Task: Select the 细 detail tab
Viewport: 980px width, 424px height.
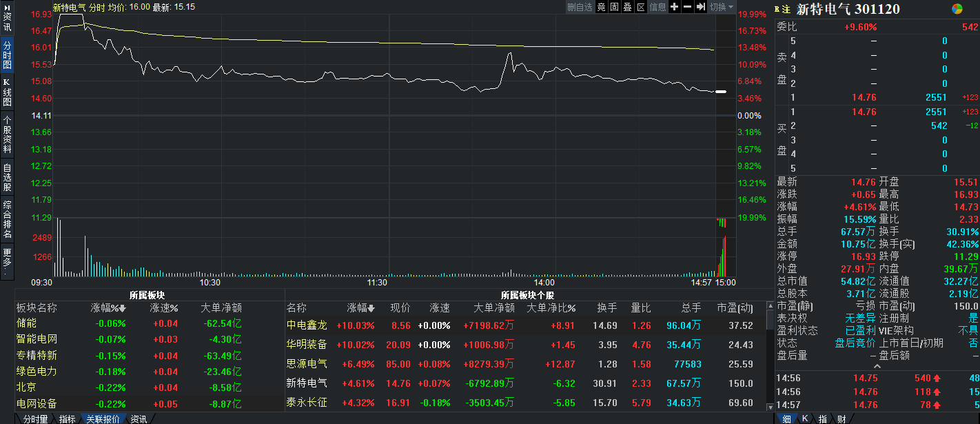Action: click(x=786, y=419)
